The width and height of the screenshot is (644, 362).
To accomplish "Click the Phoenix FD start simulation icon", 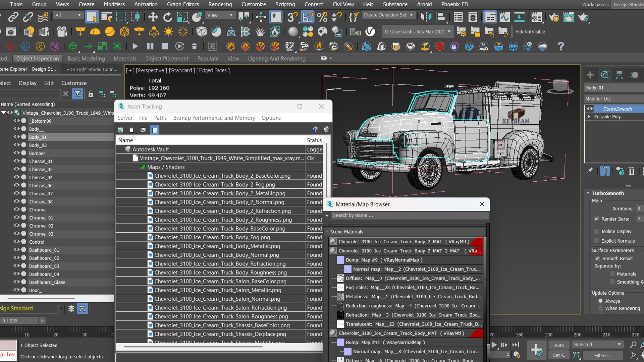I will [x=135, y=46].
